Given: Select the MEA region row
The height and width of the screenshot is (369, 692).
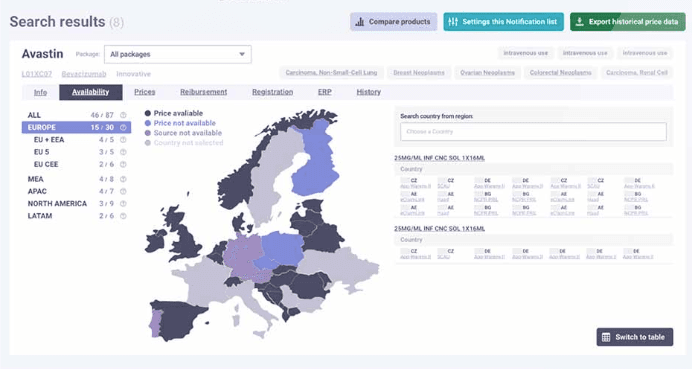Looking at the screenshot, I should point(76,179).
